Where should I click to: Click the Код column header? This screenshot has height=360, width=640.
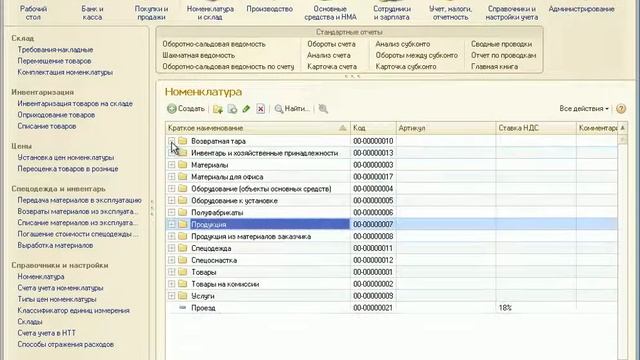(x=373, y=128)
